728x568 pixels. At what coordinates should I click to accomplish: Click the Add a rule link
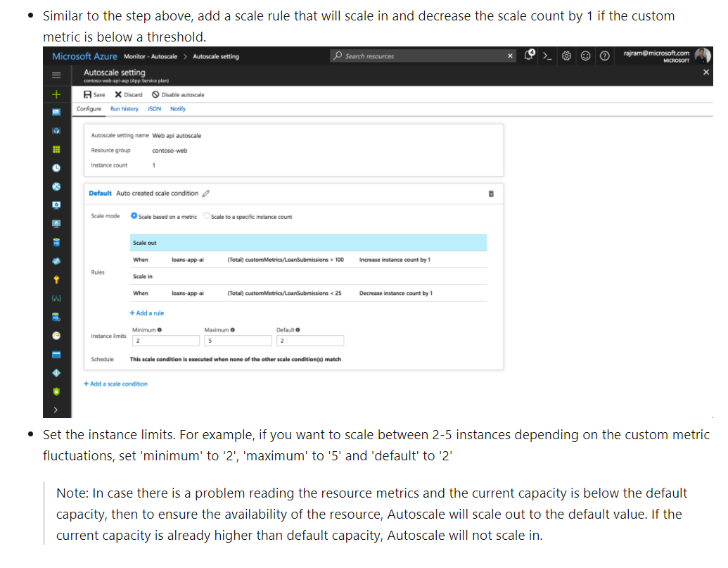point(147,313)
